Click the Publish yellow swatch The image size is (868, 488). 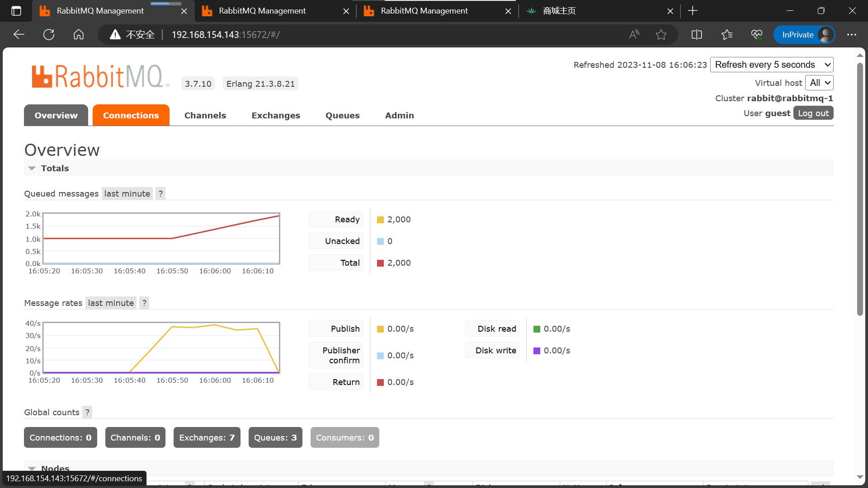coord(380,329)
